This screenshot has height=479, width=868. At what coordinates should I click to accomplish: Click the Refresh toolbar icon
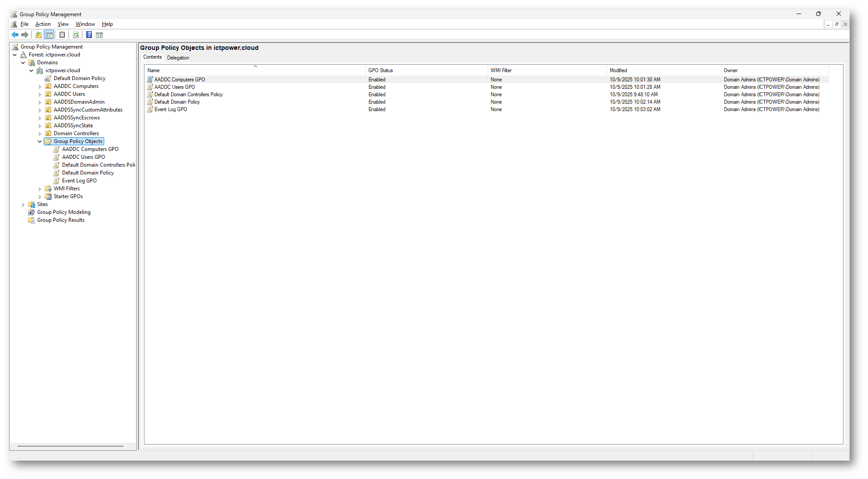[76, 35]
